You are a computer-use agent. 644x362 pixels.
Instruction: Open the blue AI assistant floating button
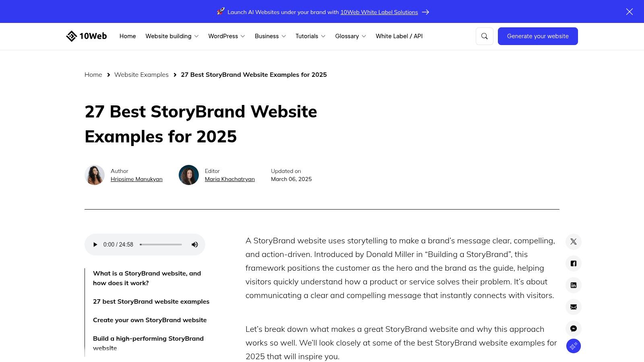click(x=574, y=346)
